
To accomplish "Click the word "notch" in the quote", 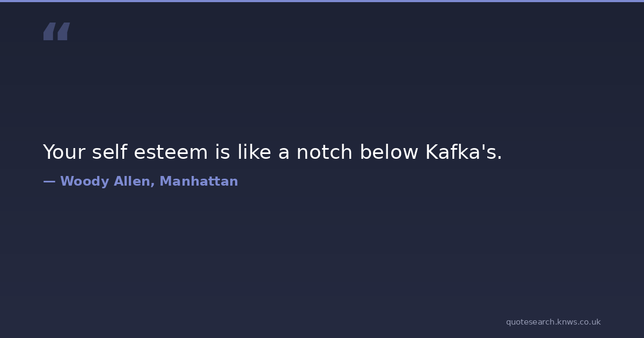I will point(325,152).
